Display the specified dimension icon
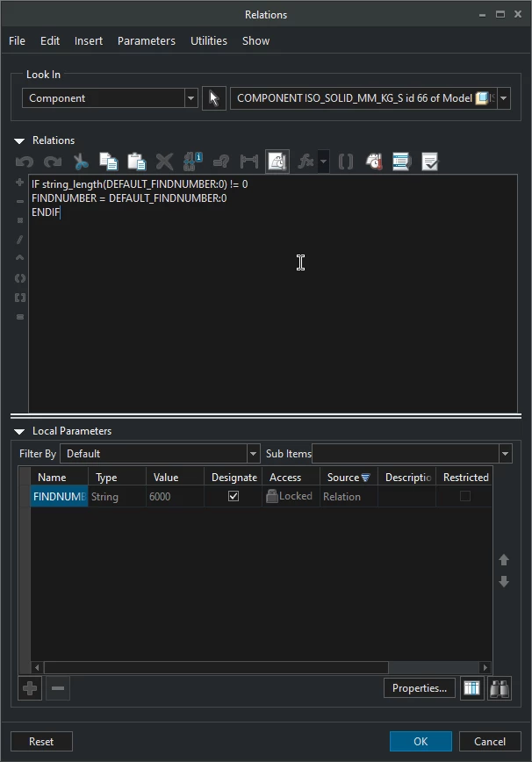This screenshot has height=762, width=532. coord(249,162)
